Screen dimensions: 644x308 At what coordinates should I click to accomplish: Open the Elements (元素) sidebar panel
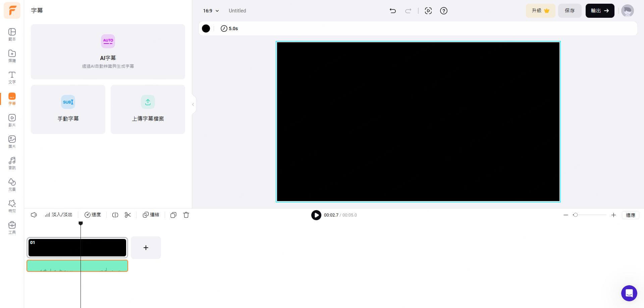tap(12, 185)
